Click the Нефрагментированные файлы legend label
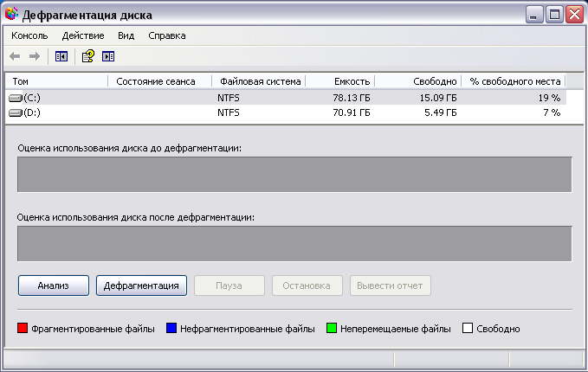The width and height of the screenshot is (588, 372). point(248,329)
